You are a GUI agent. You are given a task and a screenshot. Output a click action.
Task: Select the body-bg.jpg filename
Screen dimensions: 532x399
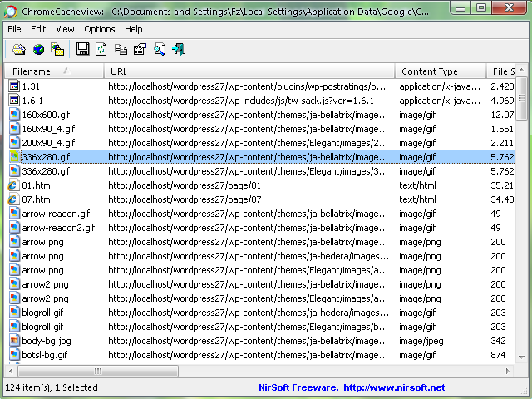(47, 341)
